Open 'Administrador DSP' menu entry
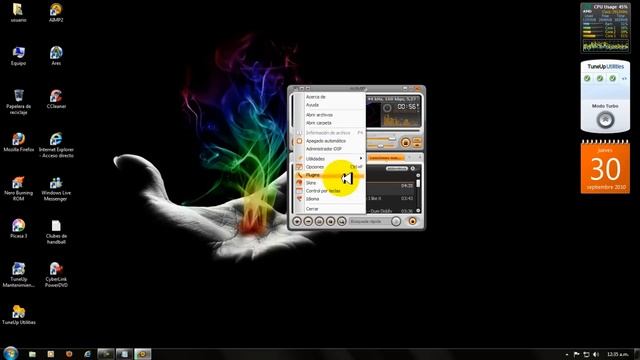 click(330, 149)
